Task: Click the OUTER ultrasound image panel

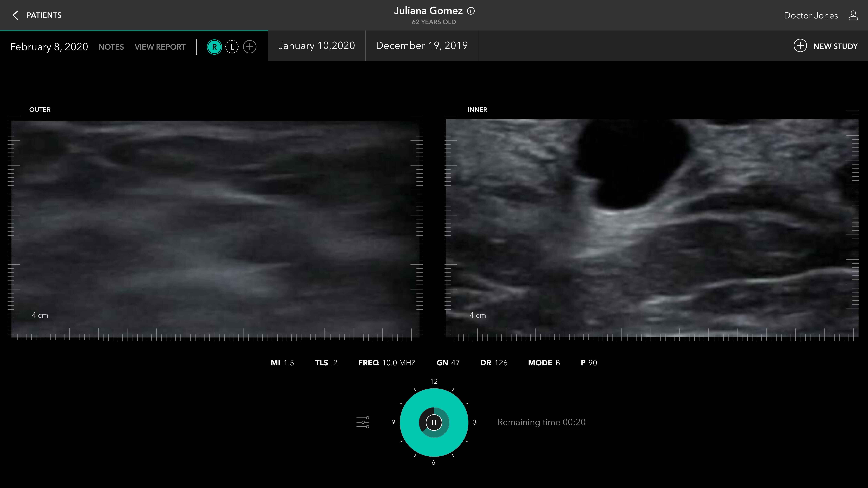Action: coord(216,226)
